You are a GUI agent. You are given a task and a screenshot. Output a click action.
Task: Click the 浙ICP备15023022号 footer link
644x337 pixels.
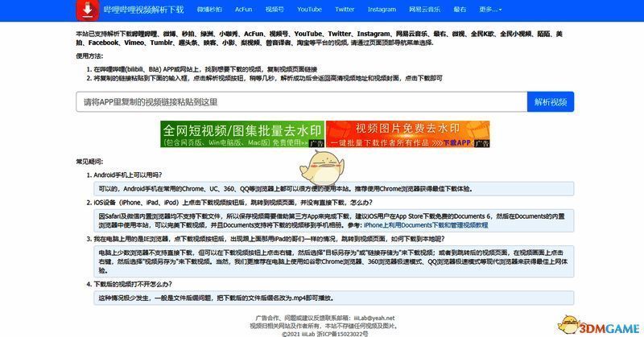[x=346, y=332]
